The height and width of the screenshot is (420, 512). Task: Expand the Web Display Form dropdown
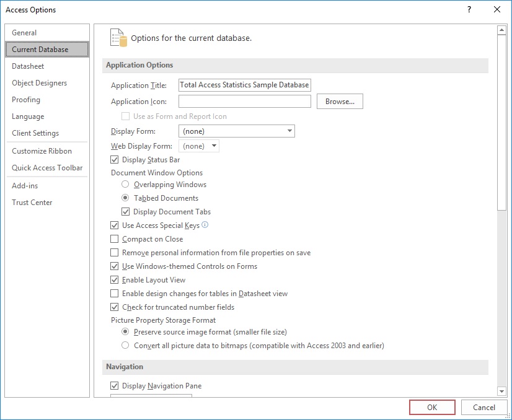click(x=199, y=146)
